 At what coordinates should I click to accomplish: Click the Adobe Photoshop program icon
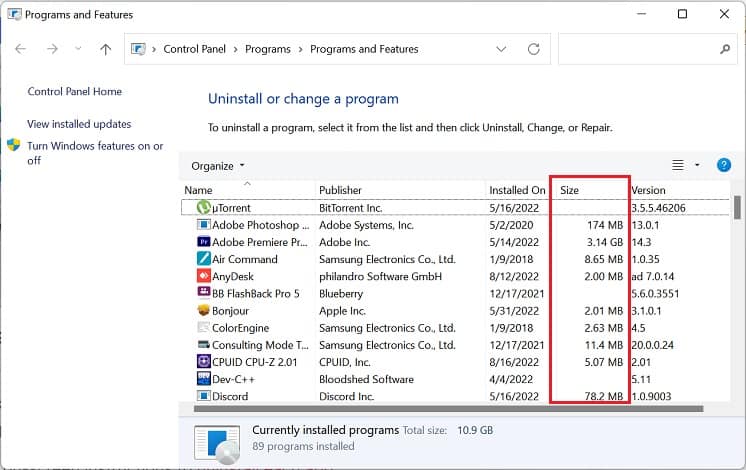pos(204,225)
